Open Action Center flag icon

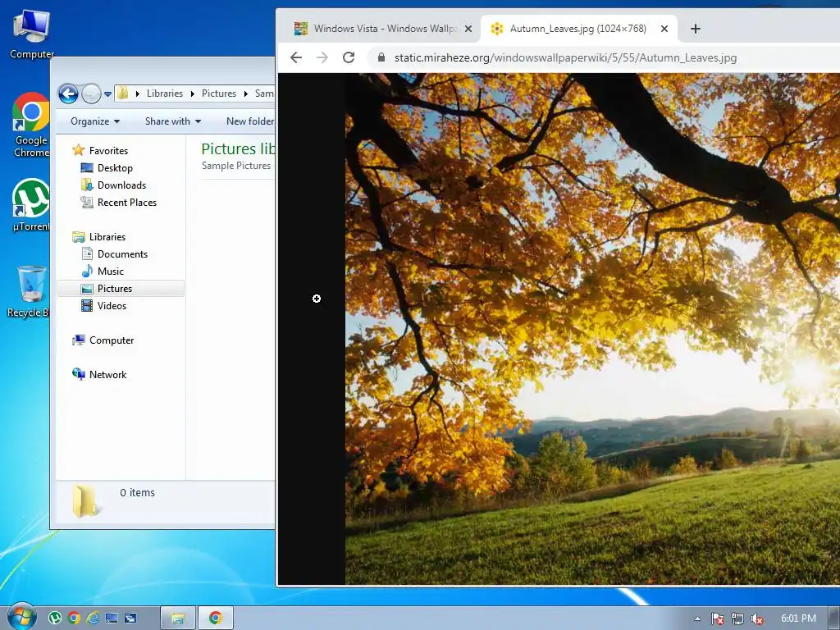click(x=717, y=619)
